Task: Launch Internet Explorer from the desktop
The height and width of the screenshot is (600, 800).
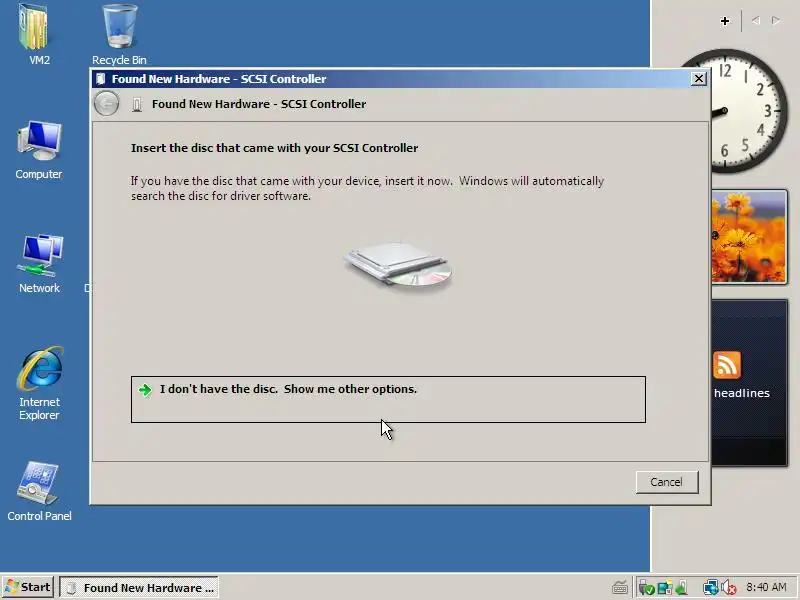Action: [39, 383]
